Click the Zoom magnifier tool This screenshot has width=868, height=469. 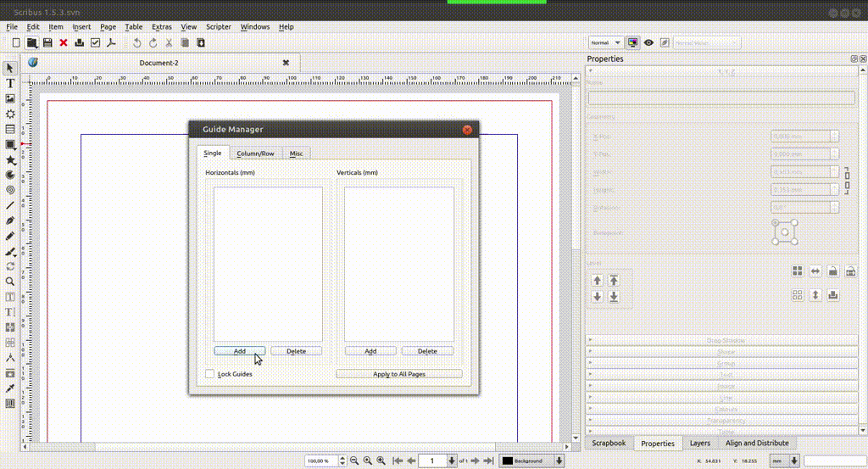[x=10, y=282]
